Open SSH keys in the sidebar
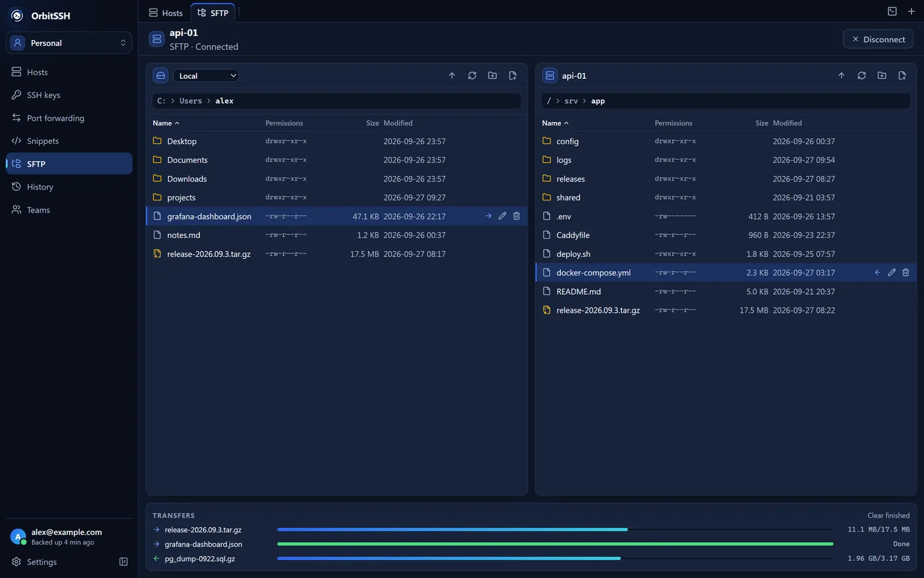The height and width of the screenshot is (578, 924). [69, 95]
